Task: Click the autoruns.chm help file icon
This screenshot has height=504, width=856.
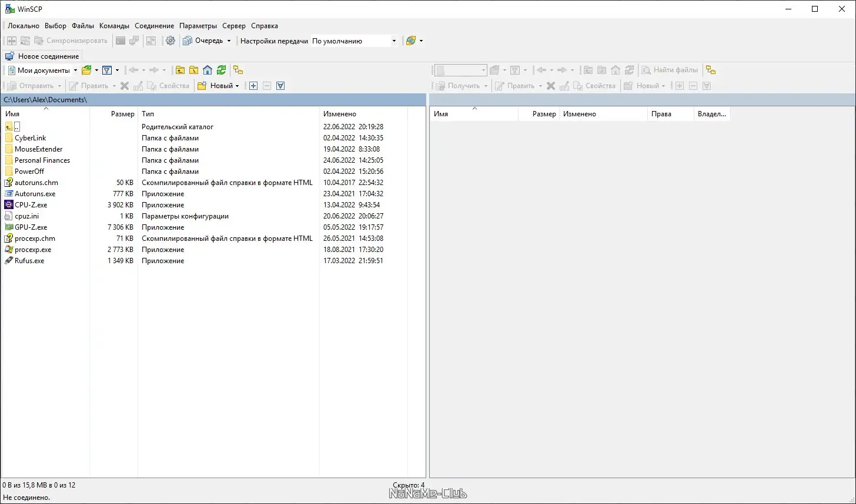Action: (9, 183)
